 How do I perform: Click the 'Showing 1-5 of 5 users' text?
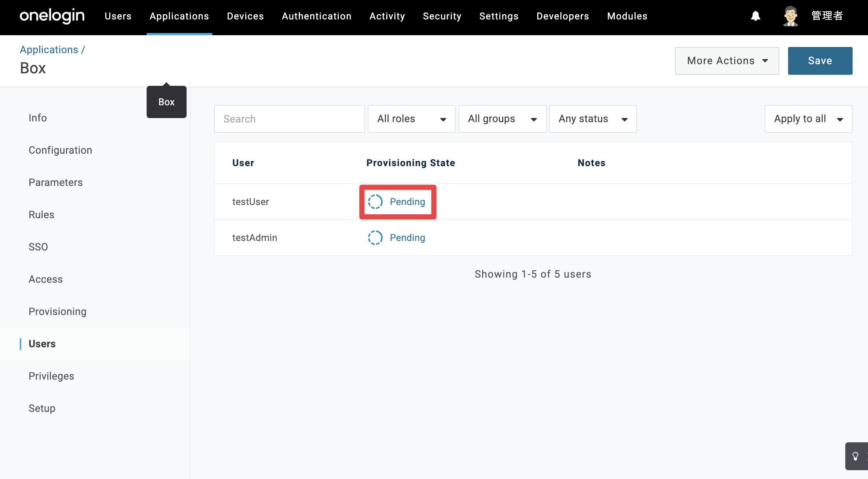click(533, 274)
